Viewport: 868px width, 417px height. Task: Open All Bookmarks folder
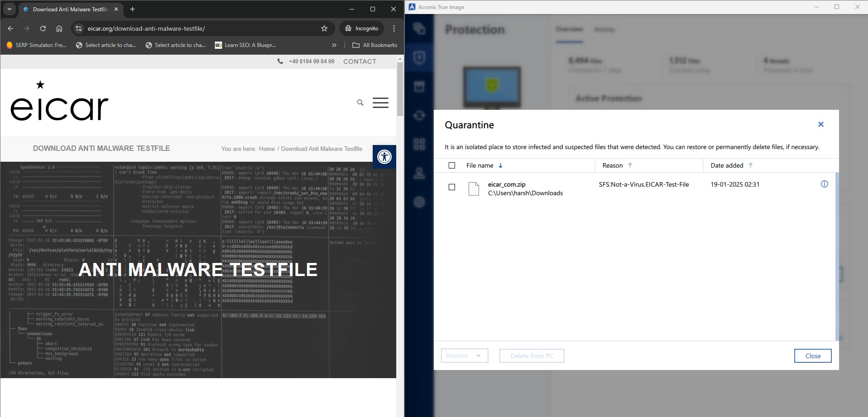[375, 45]
